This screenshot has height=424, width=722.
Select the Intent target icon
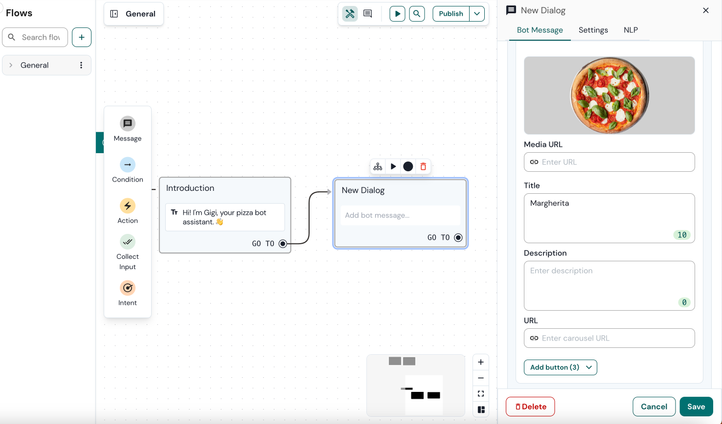click(127, 288)
